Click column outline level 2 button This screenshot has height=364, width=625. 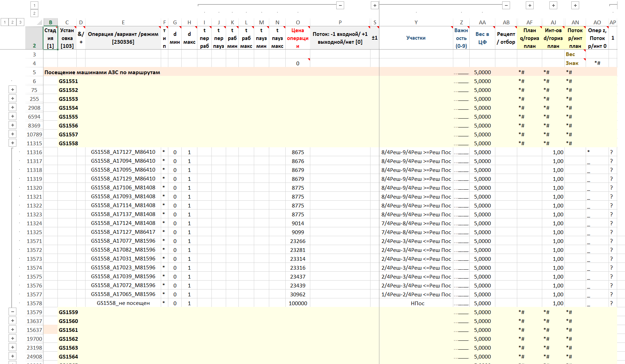[34, 13]
